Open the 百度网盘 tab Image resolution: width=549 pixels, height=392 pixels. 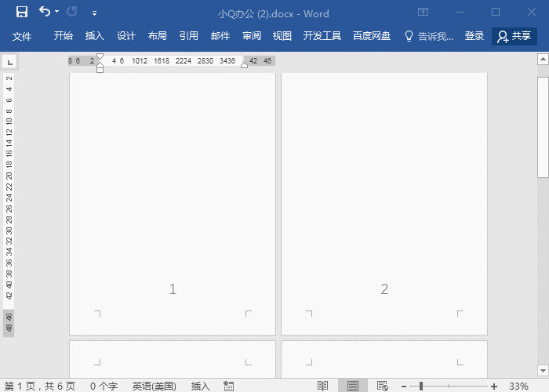pyautogui.click(x=372, y=36)
